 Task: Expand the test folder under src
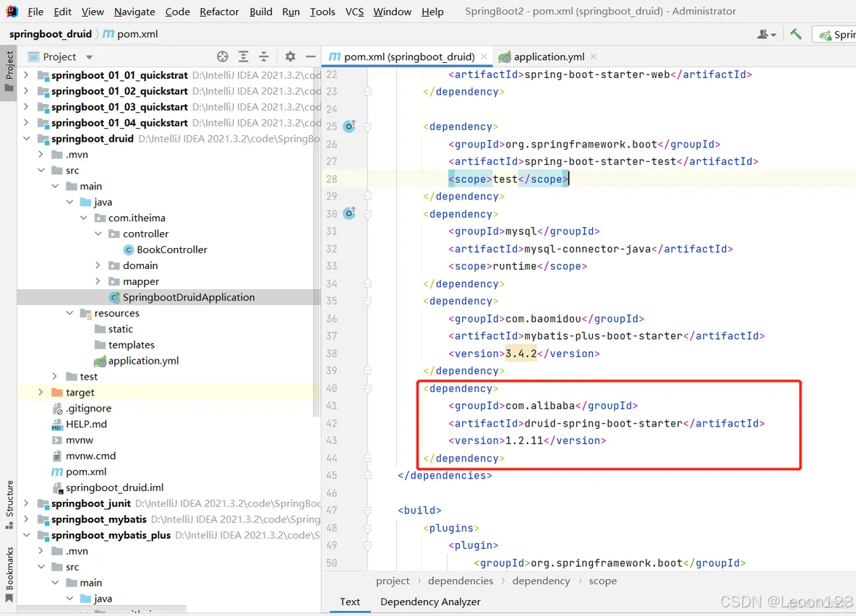click(55, 376)
